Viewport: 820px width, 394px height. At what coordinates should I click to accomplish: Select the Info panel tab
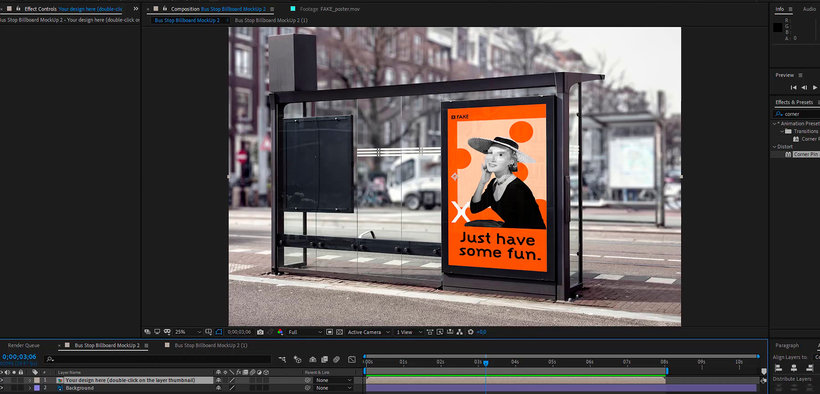(x=779, y=9)
